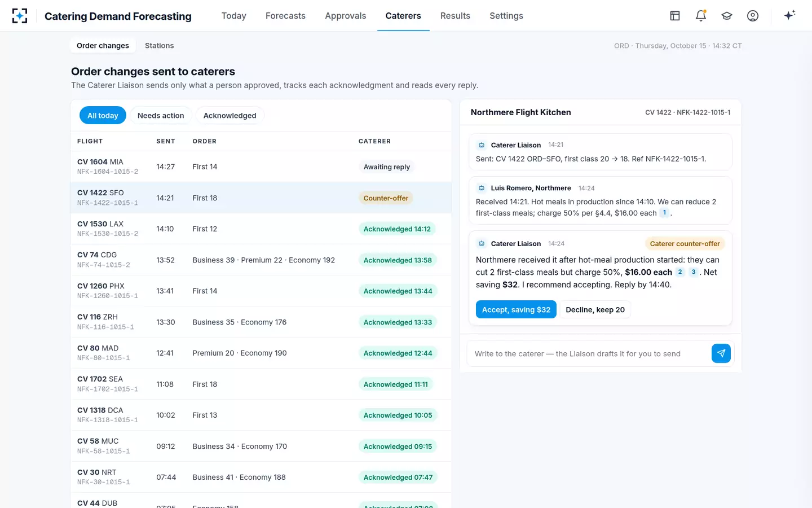Filter by All today
This screenshot has height=508, width=812.
coord(103,115)
